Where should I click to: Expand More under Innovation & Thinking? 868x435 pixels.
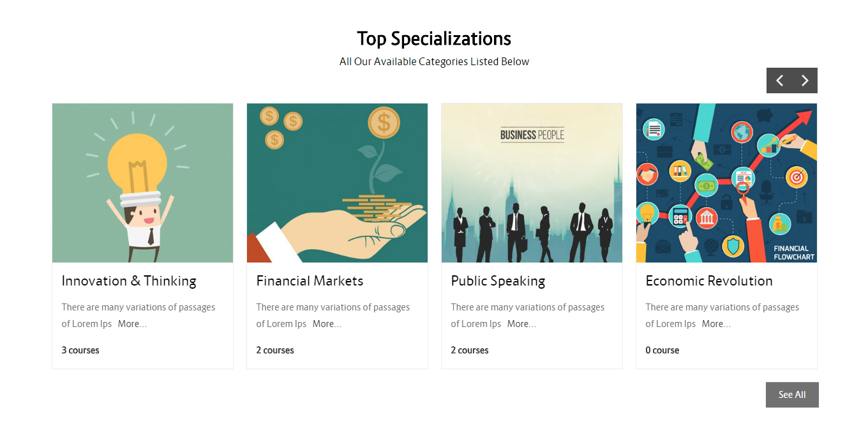(x=132, y=324)
